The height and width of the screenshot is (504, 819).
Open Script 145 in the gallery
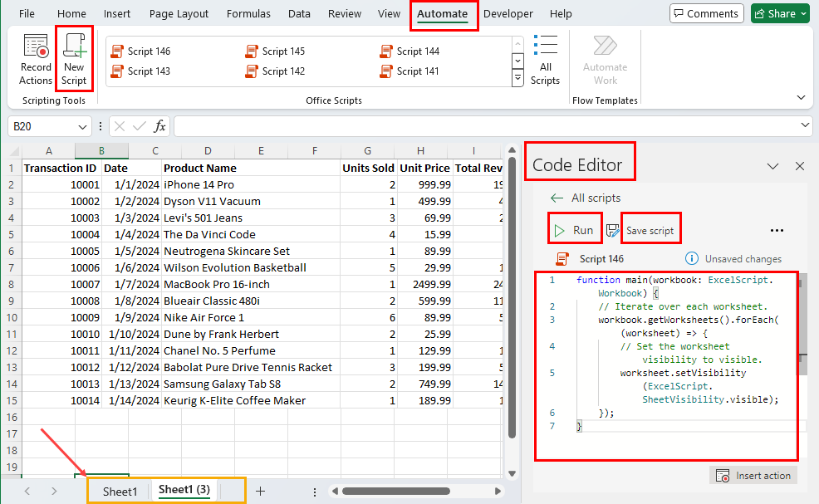click(x=275, y=51)
